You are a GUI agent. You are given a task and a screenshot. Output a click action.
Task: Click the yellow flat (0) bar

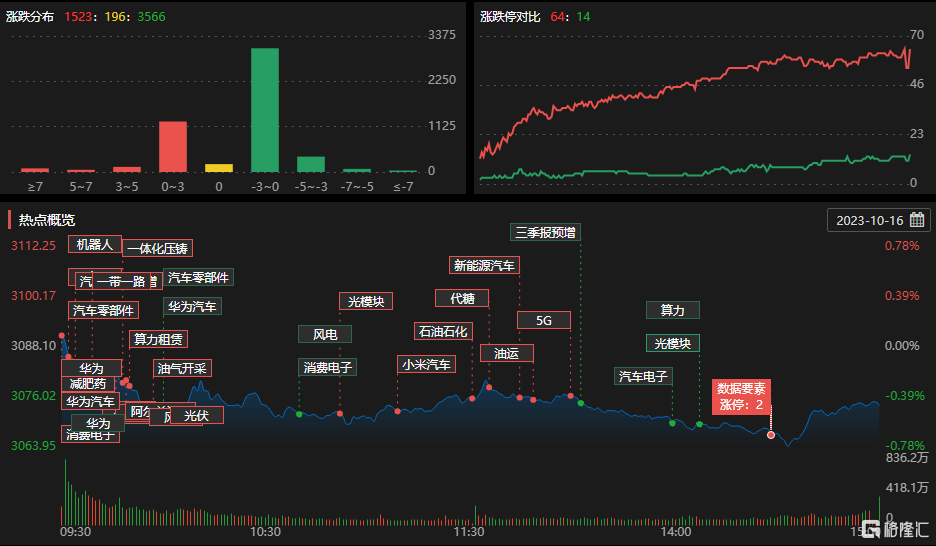point(219,167)
